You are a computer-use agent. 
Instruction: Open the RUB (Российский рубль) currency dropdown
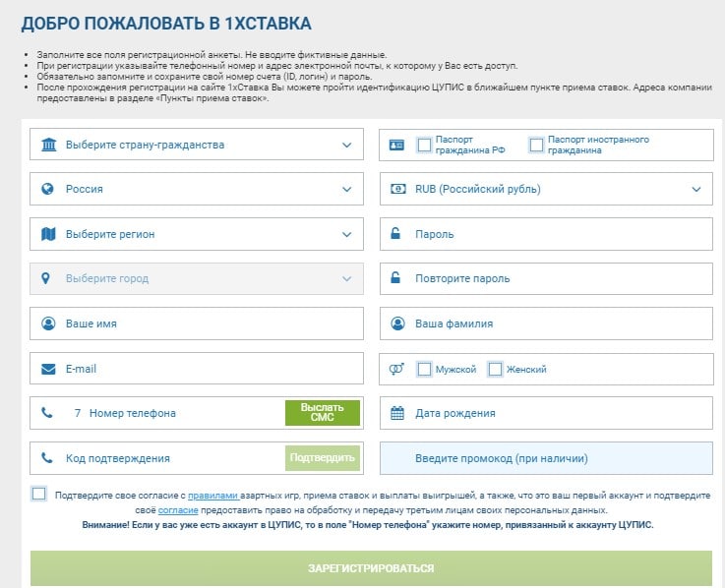[546, 189]
